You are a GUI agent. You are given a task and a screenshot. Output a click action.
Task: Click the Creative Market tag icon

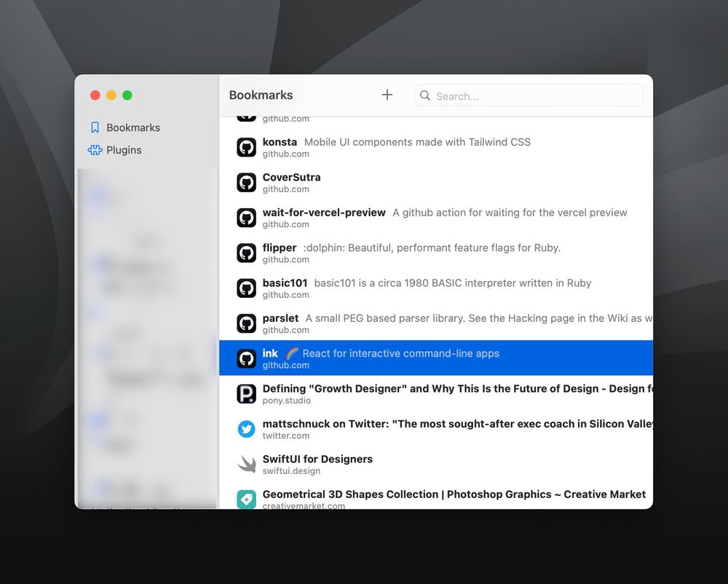[247, 500]
